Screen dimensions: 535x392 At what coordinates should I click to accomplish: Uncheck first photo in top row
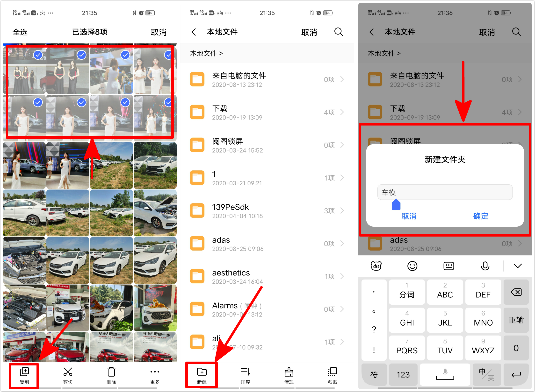pyautogui.click(x=38, y=55)
